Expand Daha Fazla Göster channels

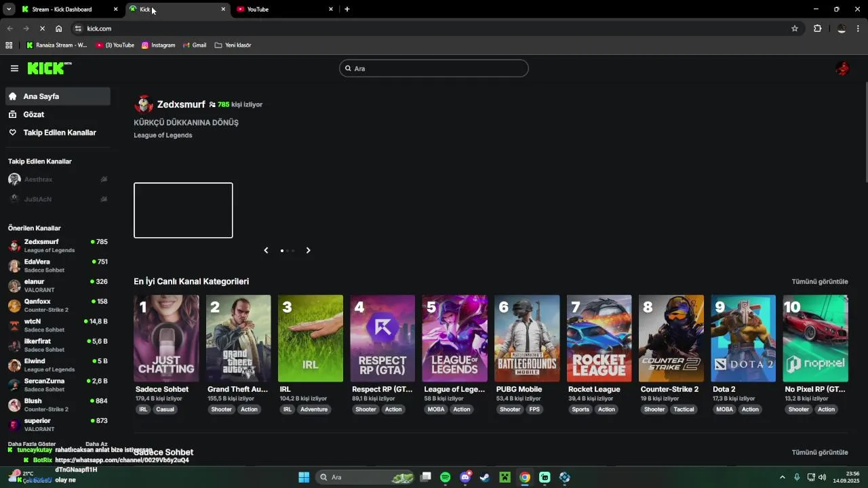(32, 444)
